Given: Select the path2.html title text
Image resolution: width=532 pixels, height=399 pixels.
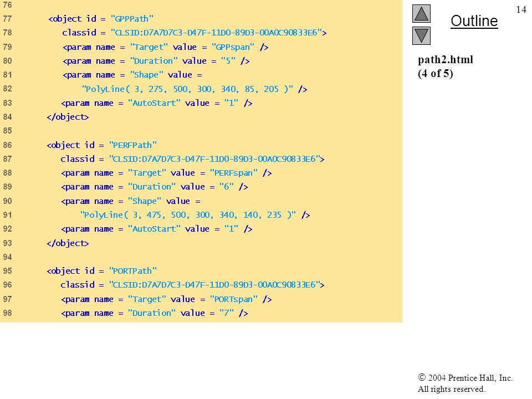Looking at the screenshot, I should tap(445, 60).
